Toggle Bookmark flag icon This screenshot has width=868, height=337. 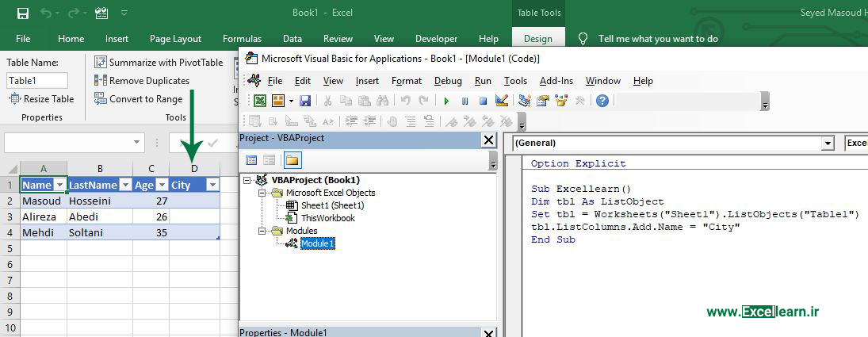tap(451, 121)
